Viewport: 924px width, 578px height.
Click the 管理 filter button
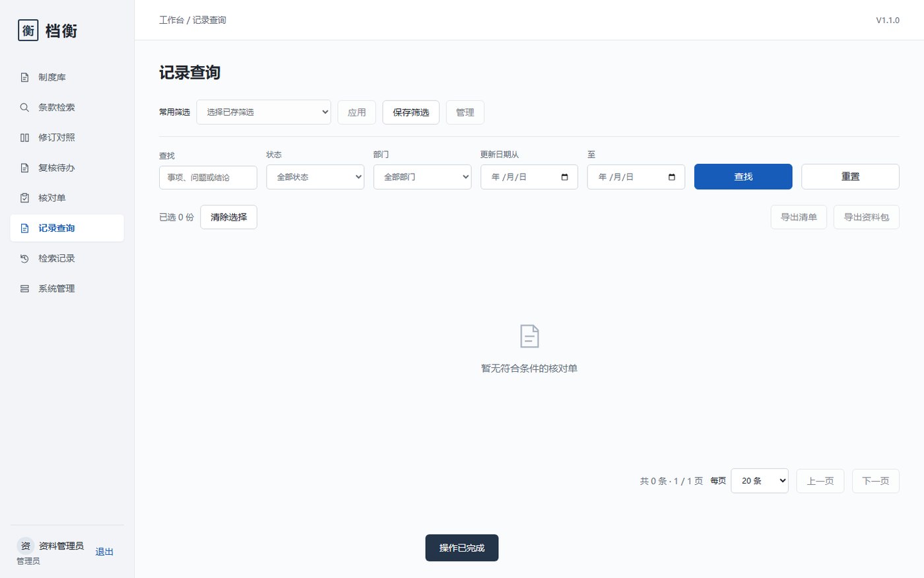pos(465,112)
